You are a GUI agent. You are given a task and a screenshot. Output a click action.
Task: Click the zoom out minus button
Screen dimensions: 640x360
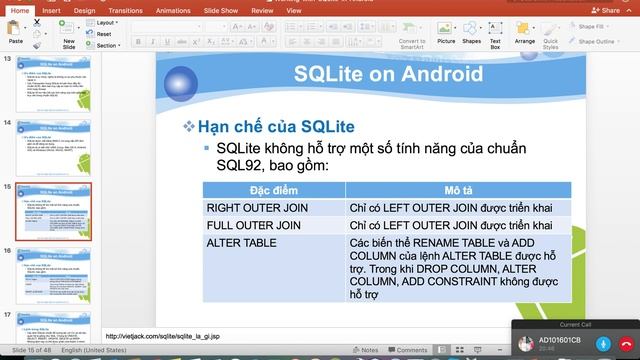point(500,350)
